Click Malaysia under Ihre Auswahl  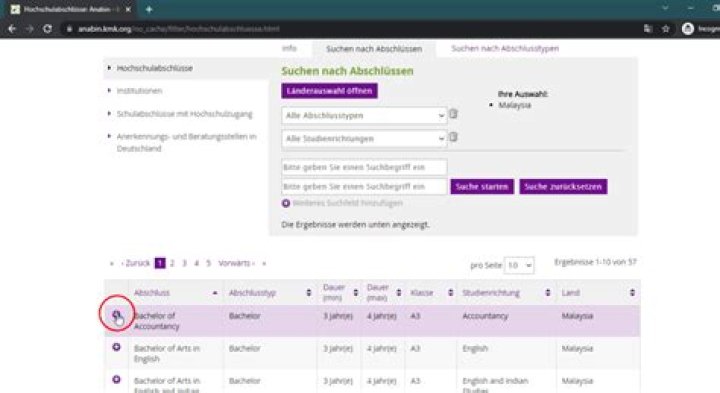(x=514, y=105)
